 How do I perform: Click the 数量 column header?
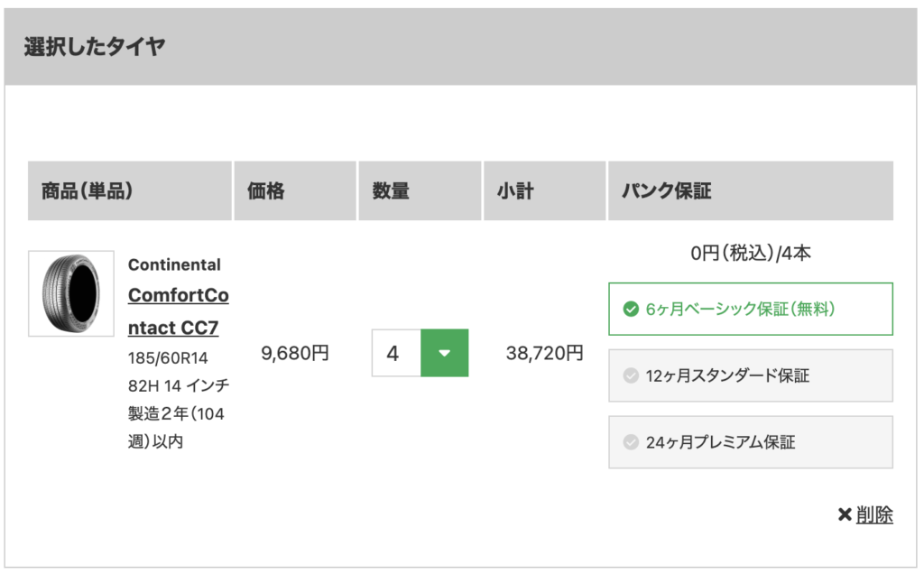point(420,191)
